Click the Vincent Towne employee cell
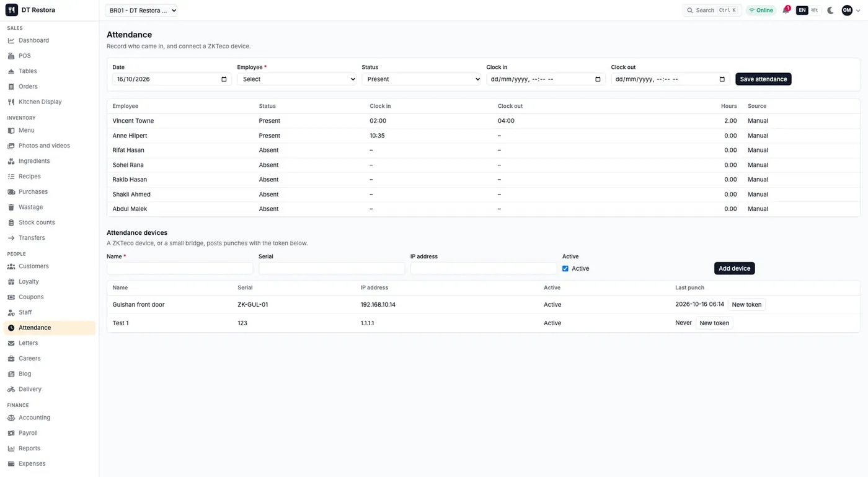Screen dimensions: 868x477 133,121
